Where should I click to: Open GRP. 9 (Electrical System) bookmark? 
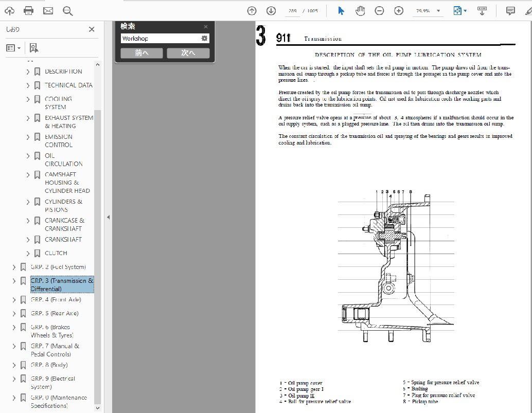click(53, 383)
